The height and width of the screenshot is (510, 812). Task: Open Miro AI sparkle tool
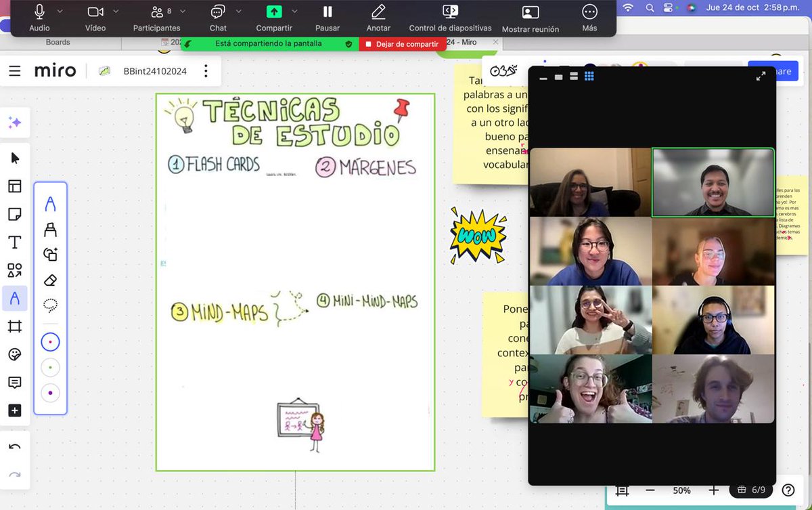[x=15, y=123]
